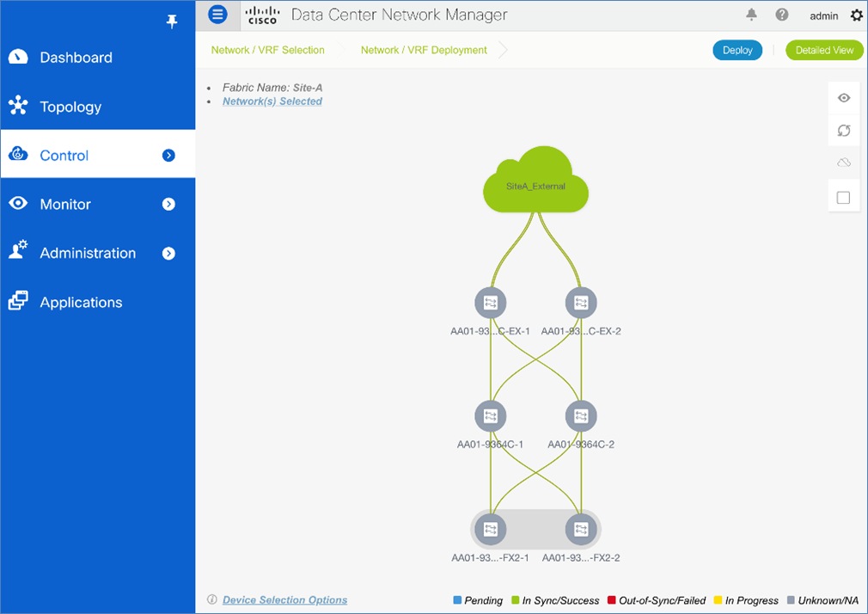This screenshot has width=868, height=614.
Task: Go to Network / VRF Selection step
Action: pyautogui.click(x=268, y=50)
